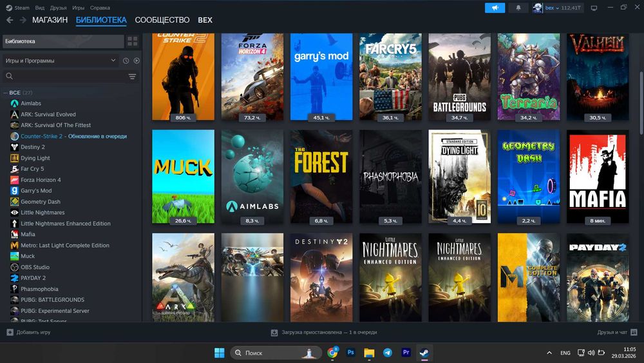
Task: Select Little Nightmares Enhanced Edition in sidebar
Action: [65, 223]
